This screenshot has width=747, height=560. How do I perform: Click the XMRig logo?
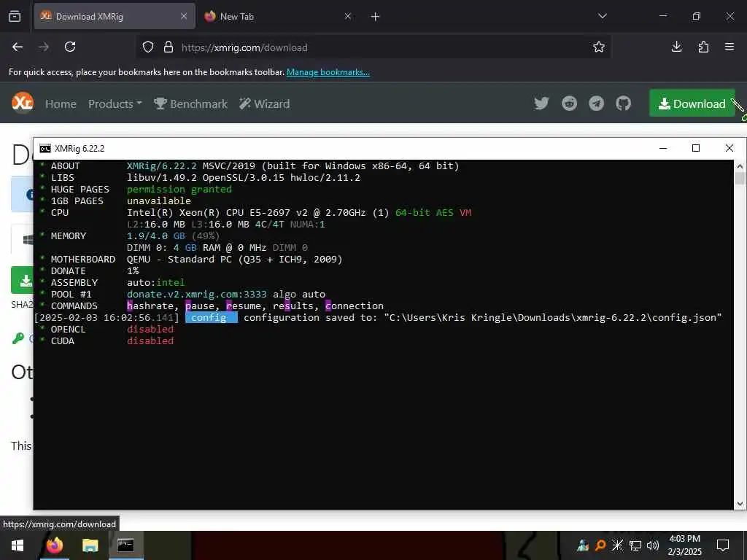(23, 103)
